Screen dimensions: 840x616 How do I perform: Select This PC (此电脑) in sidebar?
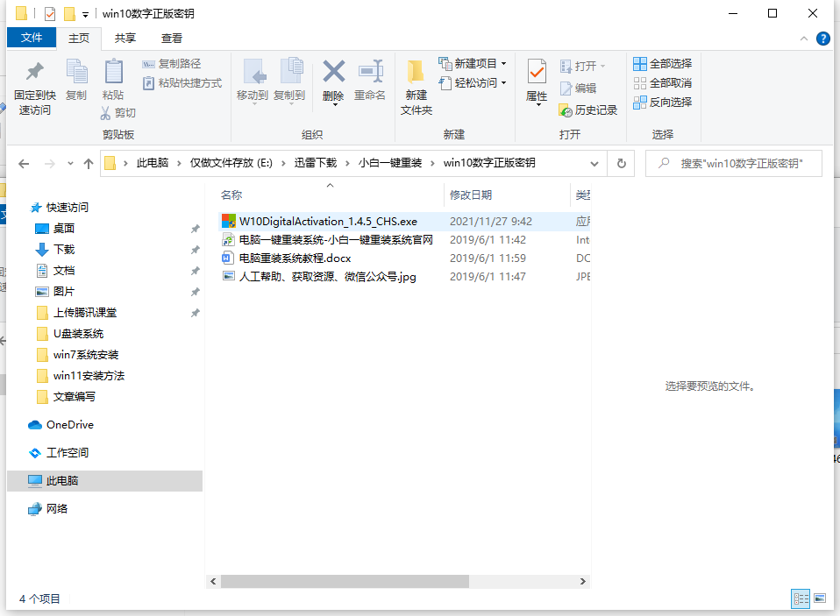(105, 480)
